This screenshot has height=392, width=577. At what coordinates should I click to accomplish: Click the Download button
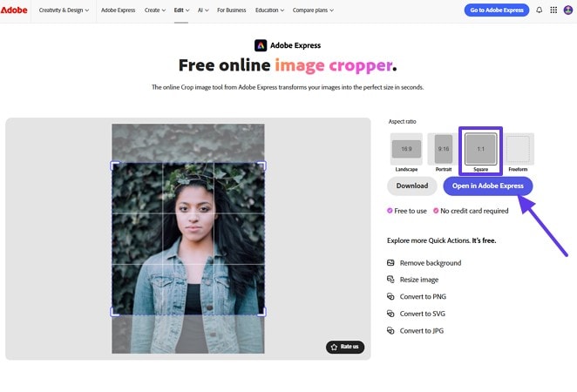click(412, 186)
